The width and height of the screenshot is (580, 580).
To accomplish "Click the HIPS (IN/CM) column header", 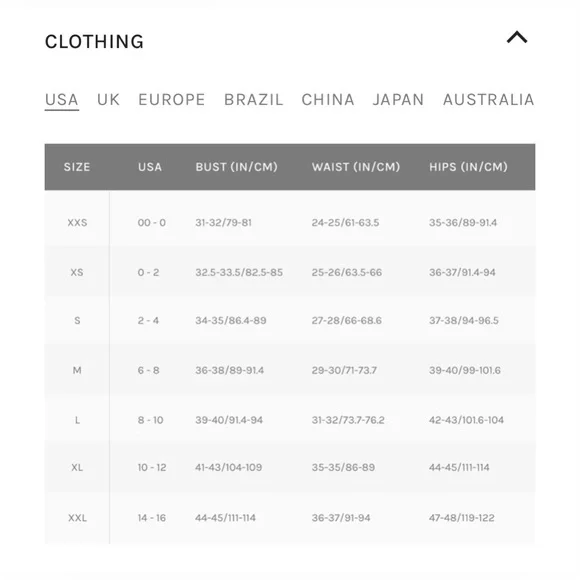I will tap(468, 167).
